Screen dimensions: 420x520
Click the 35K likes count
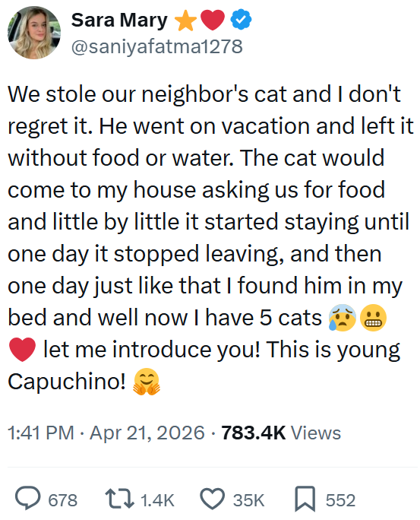(249, 500)
